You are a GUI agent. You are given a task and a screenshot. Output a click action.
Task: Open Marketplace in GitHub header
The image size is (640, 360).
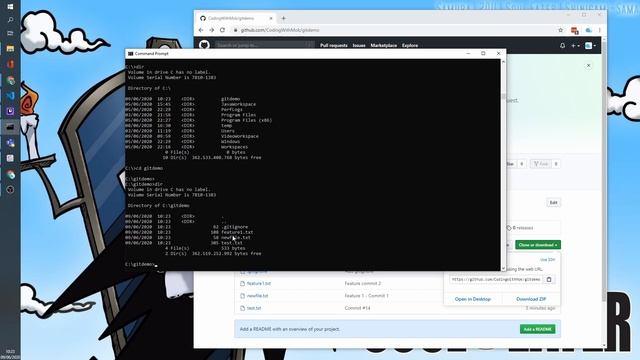click(x=384, y=45)
